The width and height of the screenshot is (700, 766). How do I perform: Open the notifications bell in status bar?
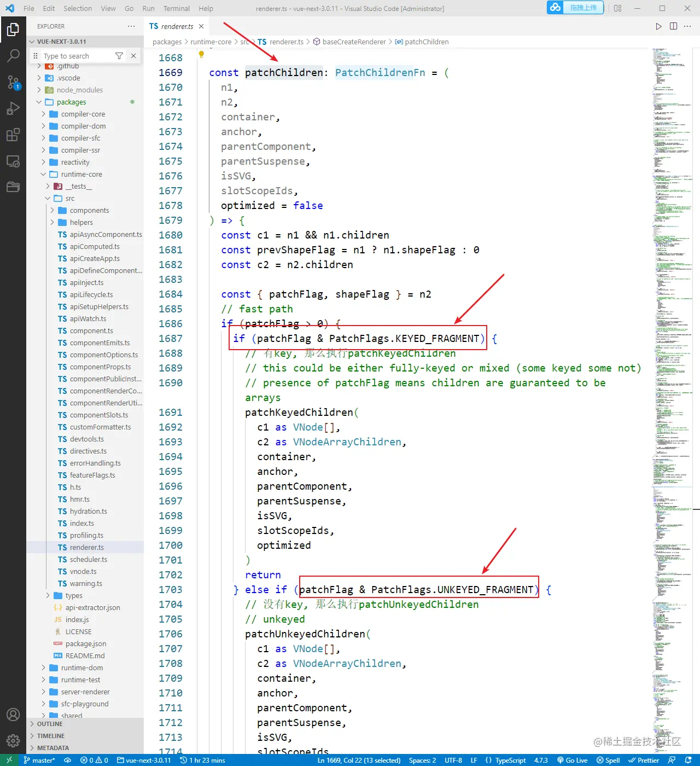tap(689, 760)
